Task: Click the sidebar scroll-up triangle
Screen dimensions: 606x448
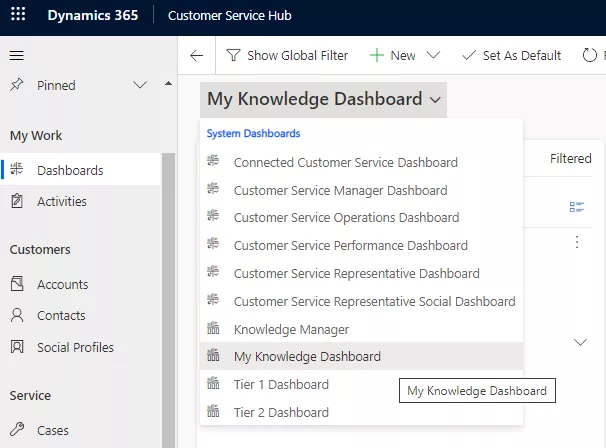Action: (x=168, y=83)
